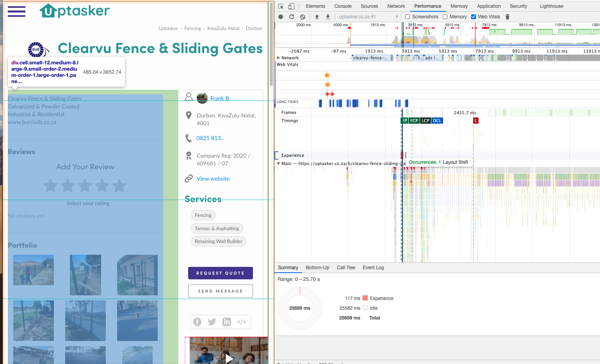Play the video thumbnail
This screenshot has height=364, width=600.
tap(229, 358)
